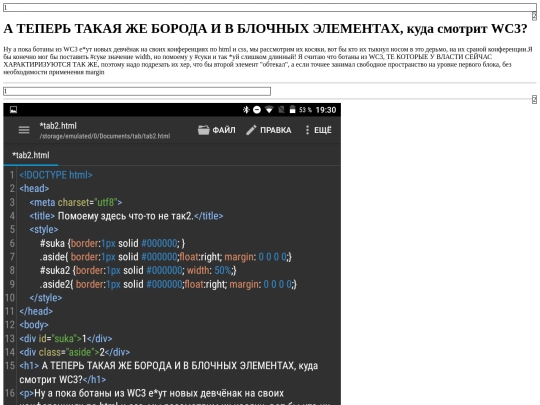Click the Wi-Fi signal icon
The height and width of the screenshot is (405, 540).
[269, 110]
